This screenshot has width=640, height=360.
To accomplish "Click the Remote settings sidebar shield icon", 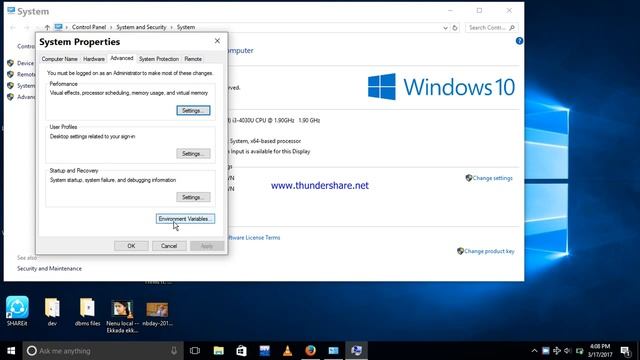I will coord(11,74).
